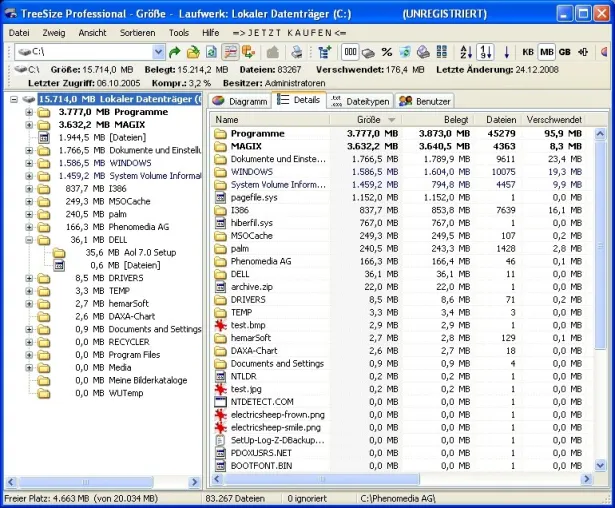This screenshot has width=615, height=508.
Task: Collapse the DELL folder in tree
Action: 29,240
